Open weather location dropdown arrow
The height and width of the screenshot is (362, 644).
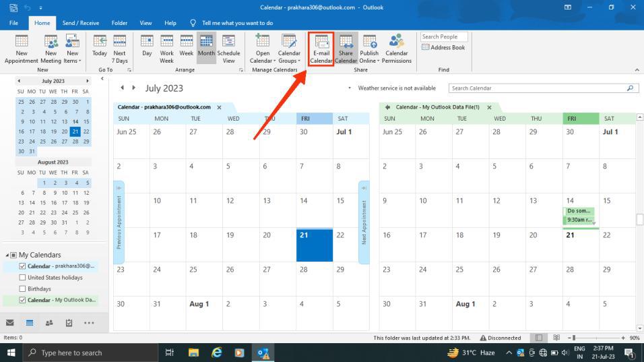[350, 88]
